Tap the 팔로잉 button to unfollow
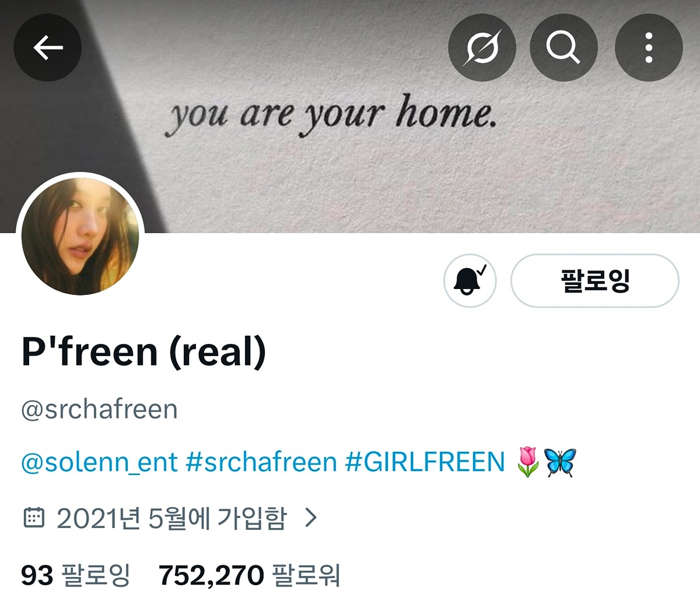The width and height of the screenshot is (700, 612). coord(595,281)
